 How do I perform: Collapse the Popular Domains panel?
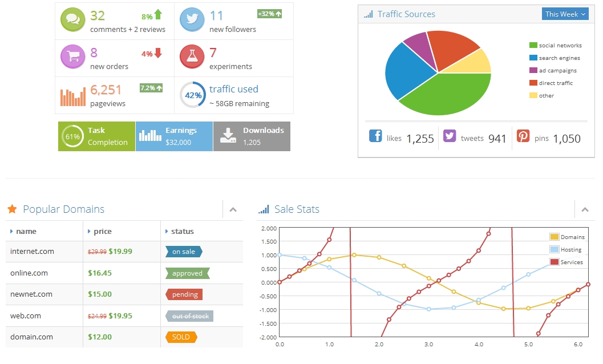tap(233, 210)
